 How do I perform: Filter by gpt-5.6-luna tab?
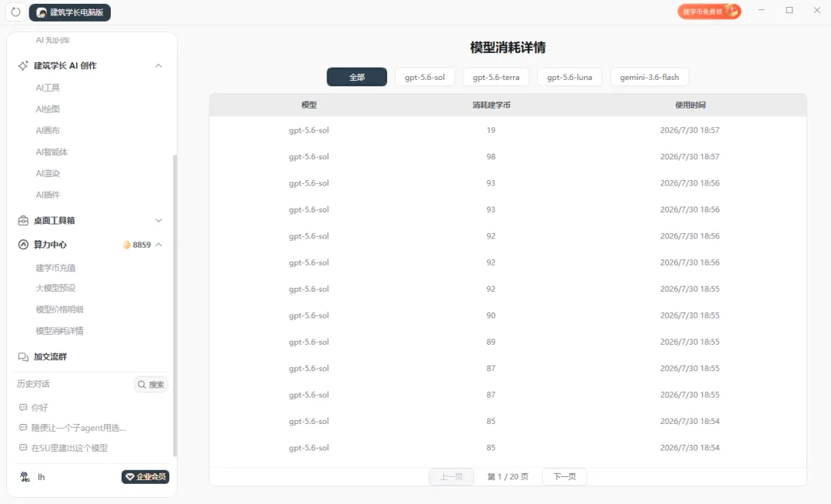point(569,77)
